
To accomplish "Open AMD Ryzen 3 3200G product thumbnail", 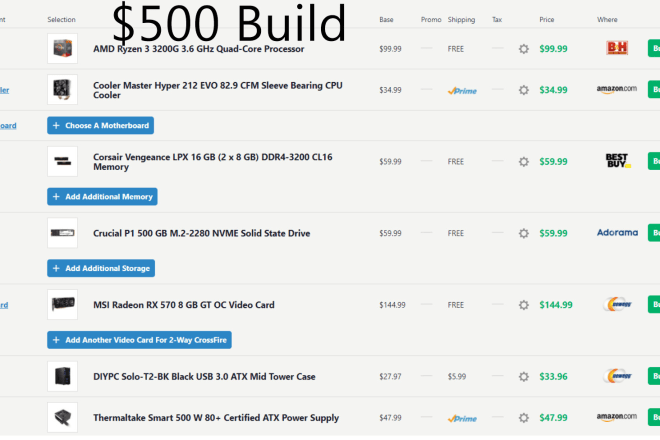I will tap(62, 48).
